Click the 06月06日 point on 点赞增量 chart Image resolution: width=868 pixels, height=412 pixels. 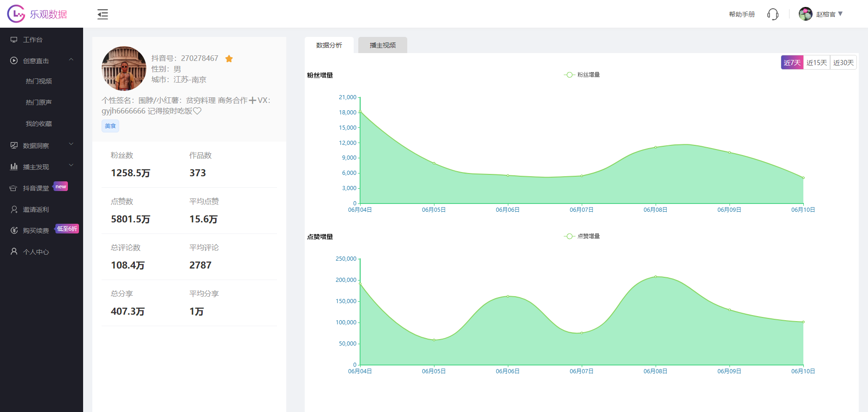coord(508,296)
